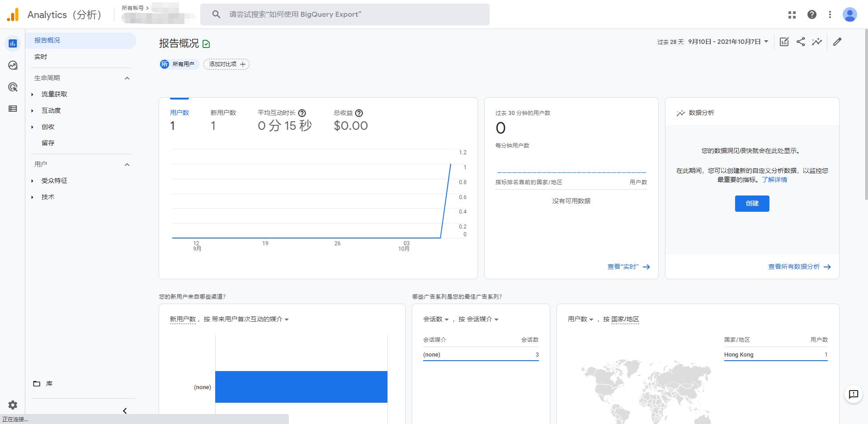Open the account avatar menu
This screenshot has width=868, height=424.
(850, 14)
